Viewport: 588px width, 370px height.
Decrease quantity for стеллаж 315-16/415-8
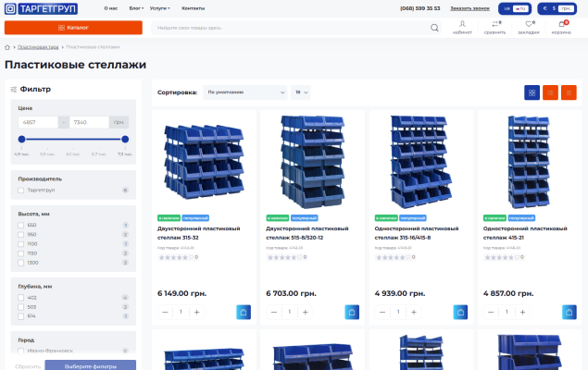pyautogui.click(x=382, y=312)
